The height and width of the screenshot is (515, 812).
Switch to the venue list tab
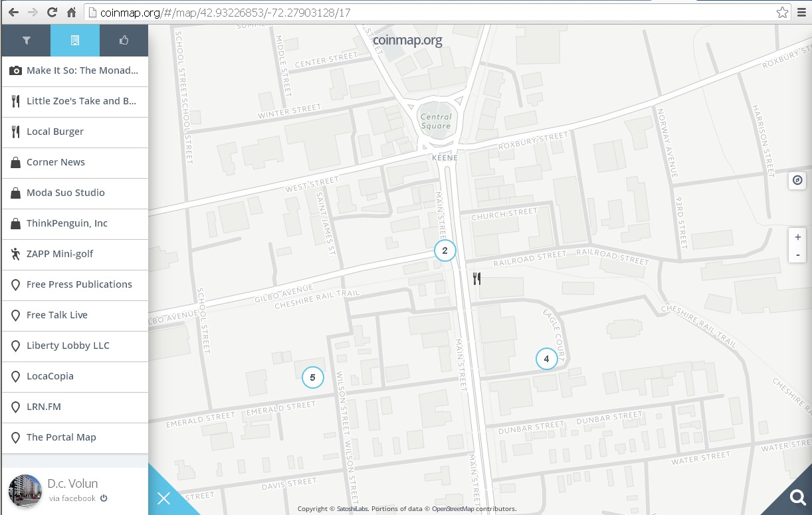[x=75, y=41]
